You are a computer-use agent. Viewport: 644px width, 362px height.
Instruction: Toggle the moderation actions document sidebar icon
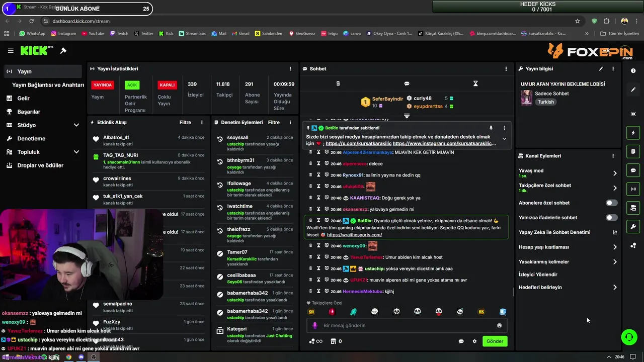[x=633, y=151]
